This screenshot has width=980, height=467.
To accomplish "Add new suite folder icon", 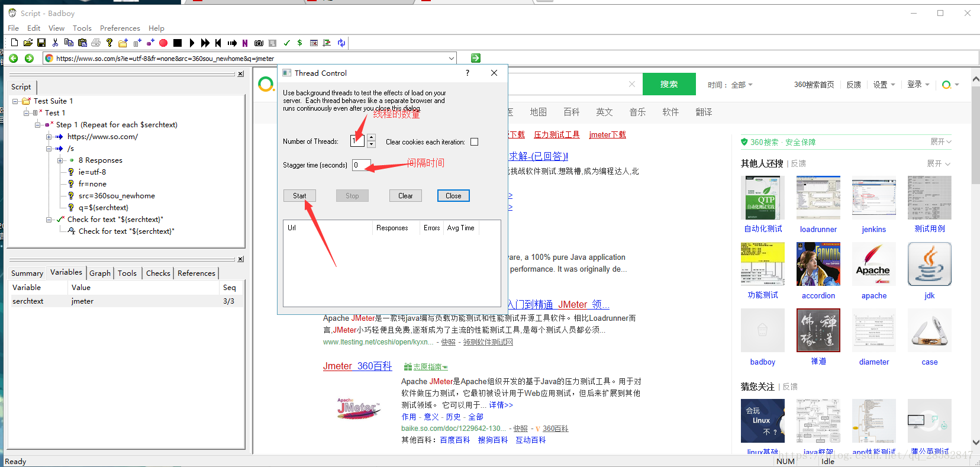I will click(x=123, y=43).
